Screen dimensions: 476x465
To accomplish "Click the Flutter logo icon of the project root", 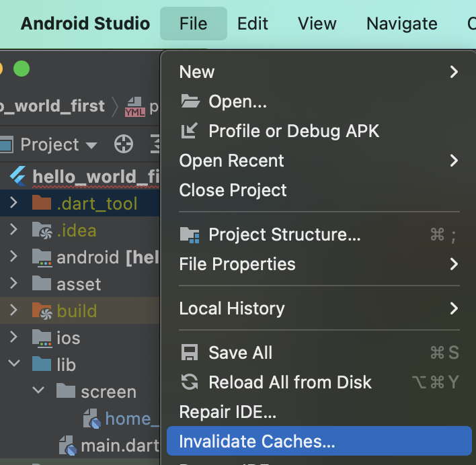I will pos(18,176).
